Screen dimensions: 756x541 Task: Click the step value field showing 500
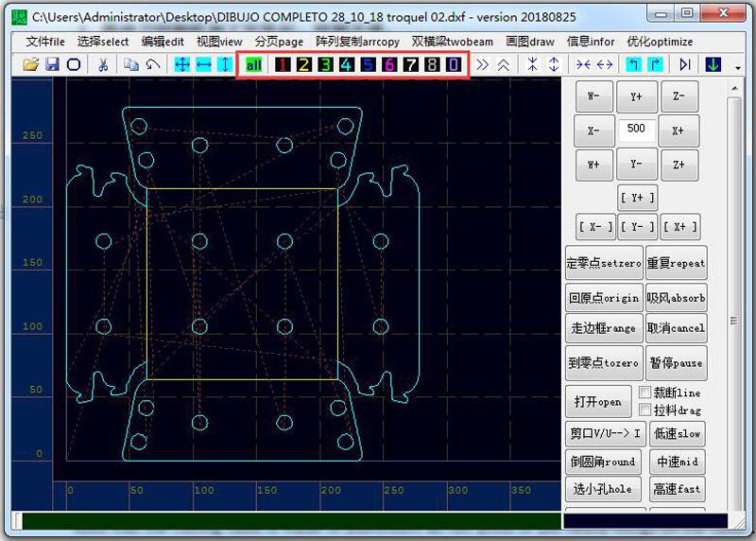(x=636, y=129)
